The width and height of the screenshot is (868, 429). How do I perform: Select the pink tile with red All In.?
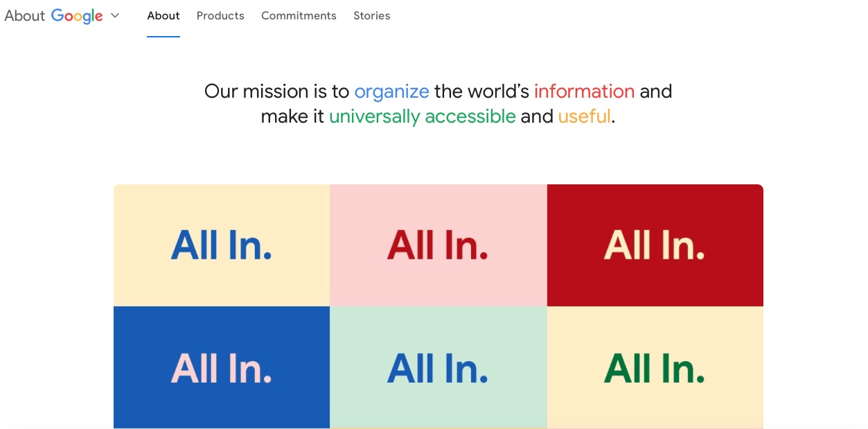pyautogui.click(x=439, y=245)
